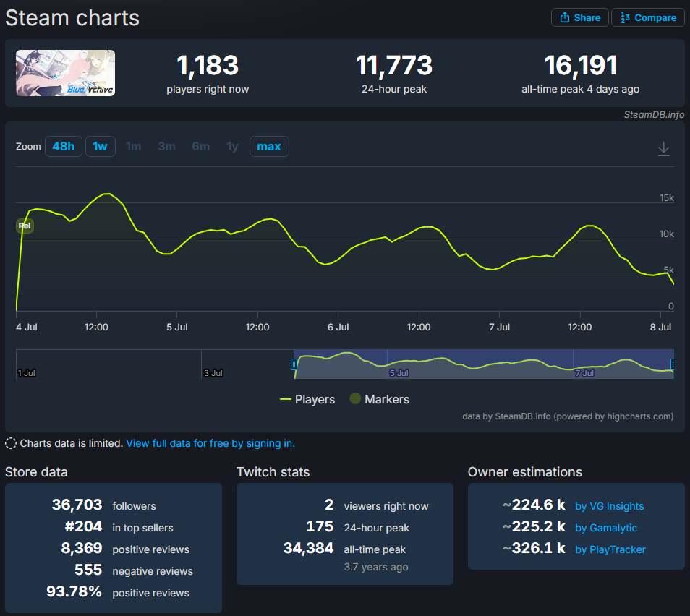
Task: Select the 48h zoom range
Action: point(64,147)
